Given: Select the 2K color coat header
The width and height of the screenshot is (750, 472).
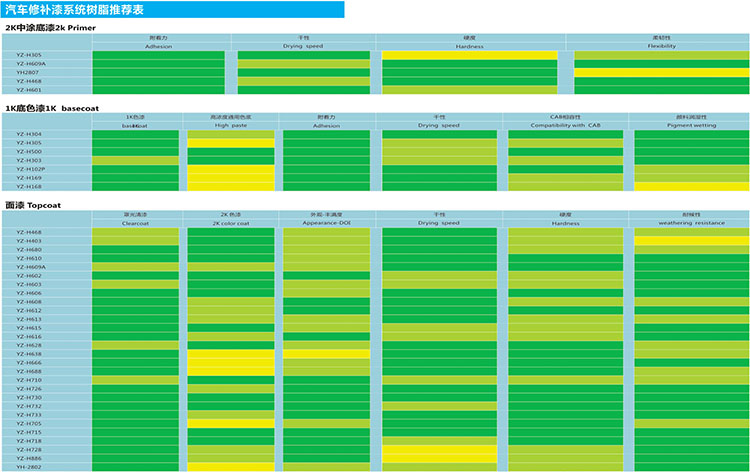Looking at the screenshot, I should coord(230,223).
